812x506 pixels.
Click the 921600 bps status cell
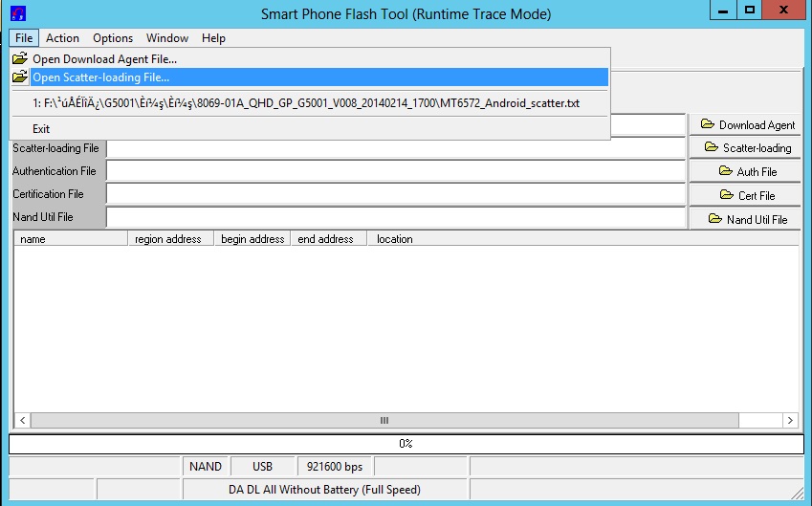click(x=335, y=466)
